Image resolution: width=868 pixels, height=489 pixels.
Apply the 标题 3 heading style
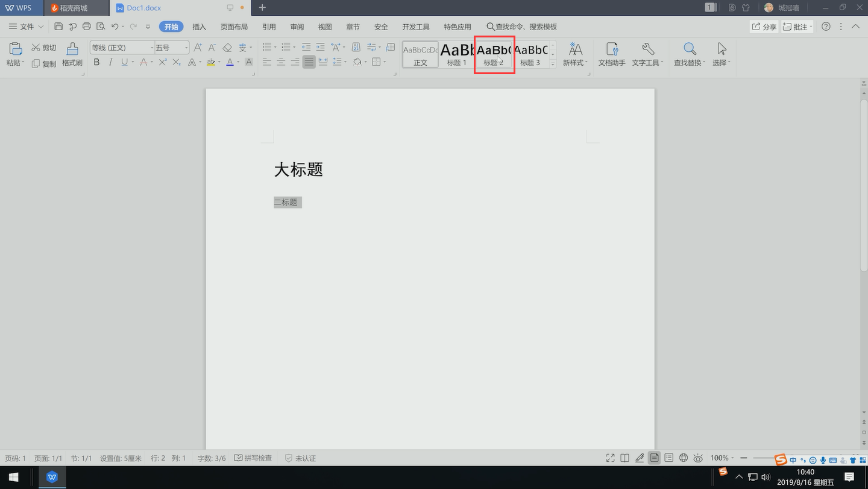(x=530, y=54)
